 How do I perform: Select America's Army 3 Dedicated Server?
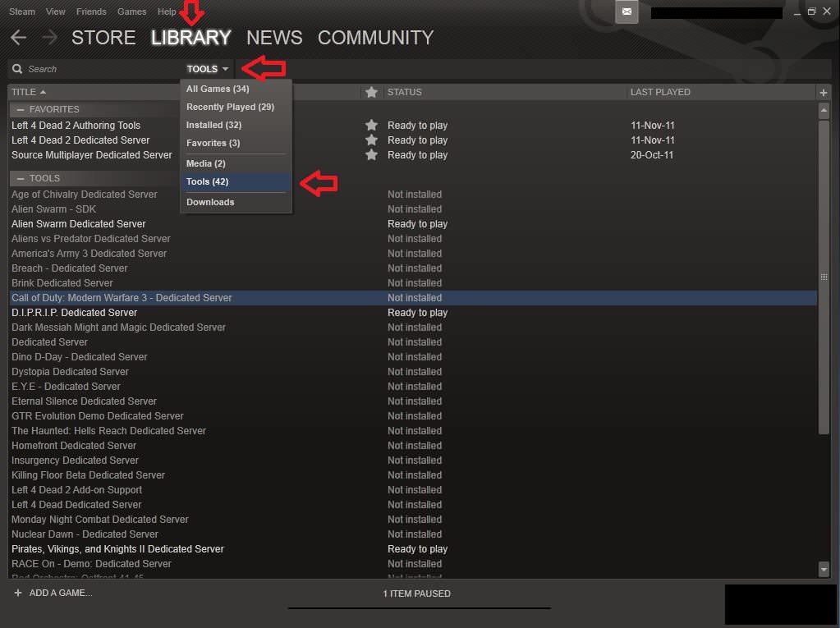click(x=89, y=254)
